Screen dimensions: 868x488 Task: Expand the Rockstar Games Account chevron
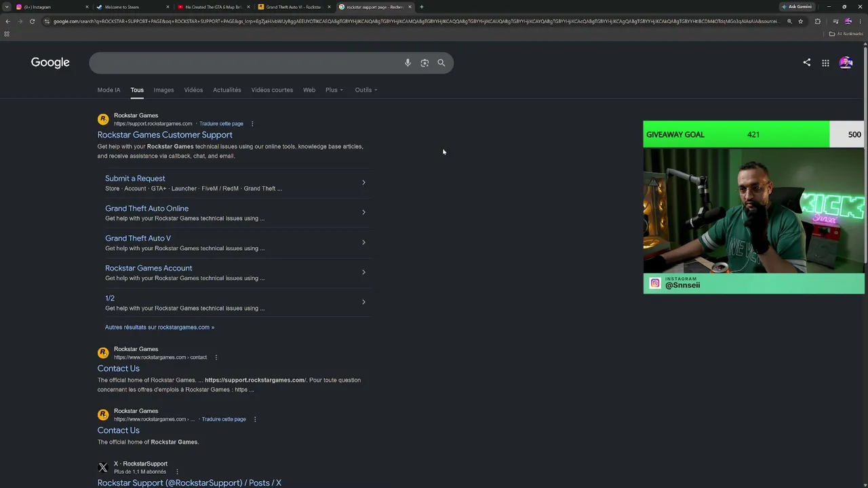pos(363,272)
